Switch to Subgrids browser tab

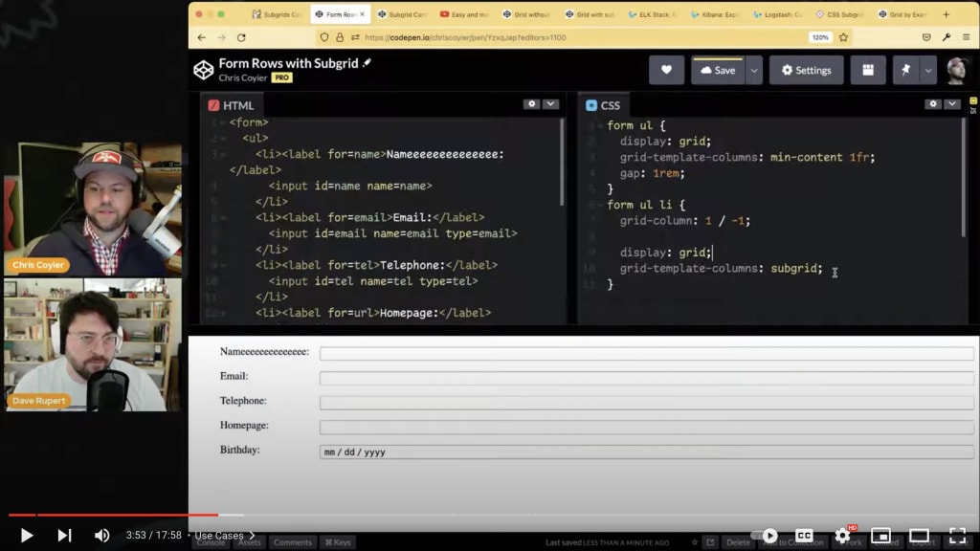pyautogui.click(x=277, y=13)
